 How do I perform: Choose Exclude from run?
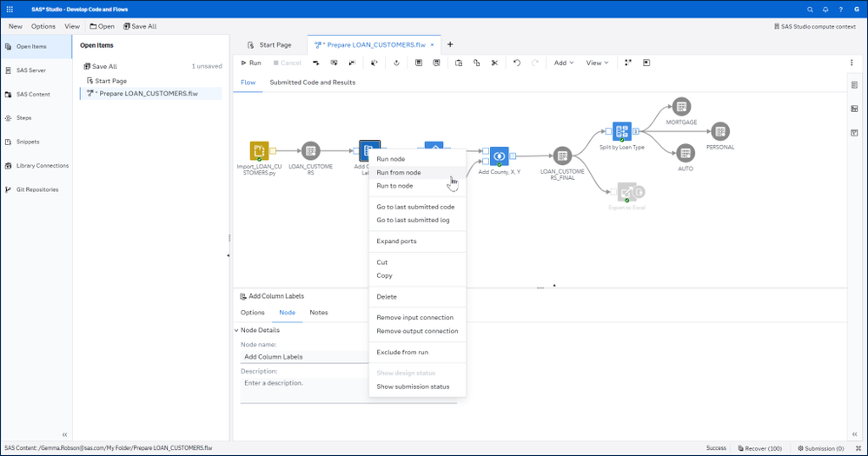point(417,352)
